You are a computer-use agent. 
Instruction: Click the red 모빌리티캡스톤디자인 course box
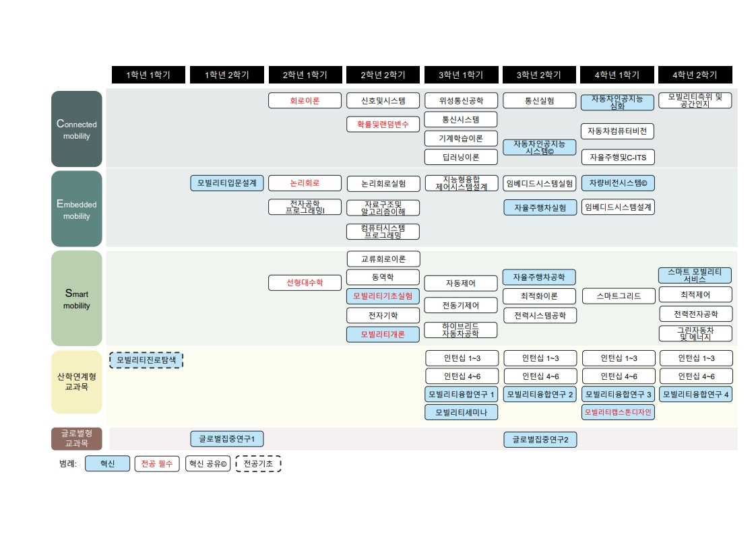618,412
